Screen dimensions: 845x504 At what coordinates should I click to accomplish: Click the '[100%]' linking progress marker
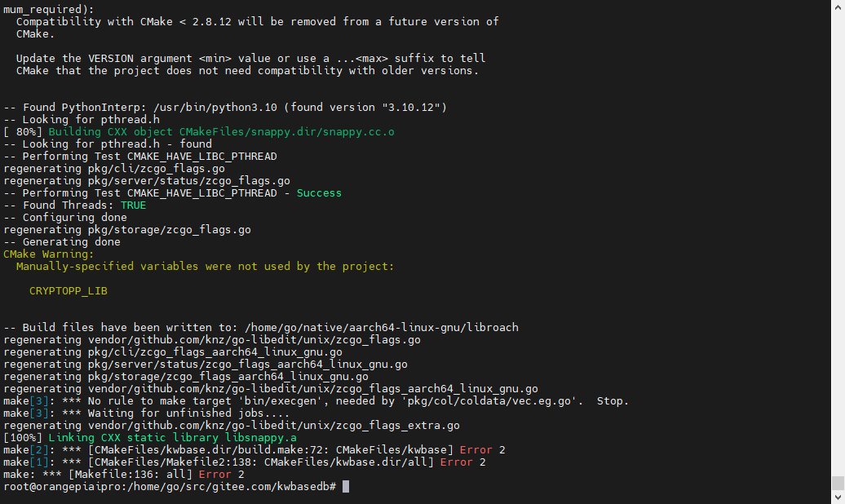[23, 438]
